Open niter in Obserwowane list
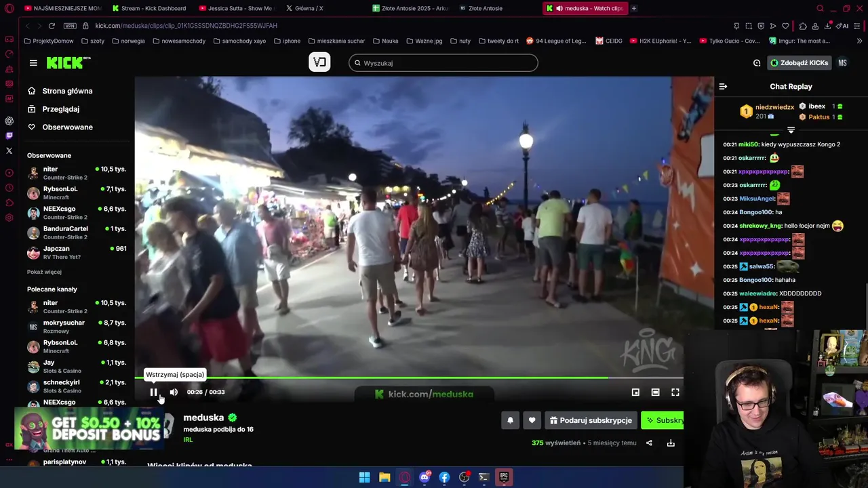868x488 pixels. tap(77, 173)
